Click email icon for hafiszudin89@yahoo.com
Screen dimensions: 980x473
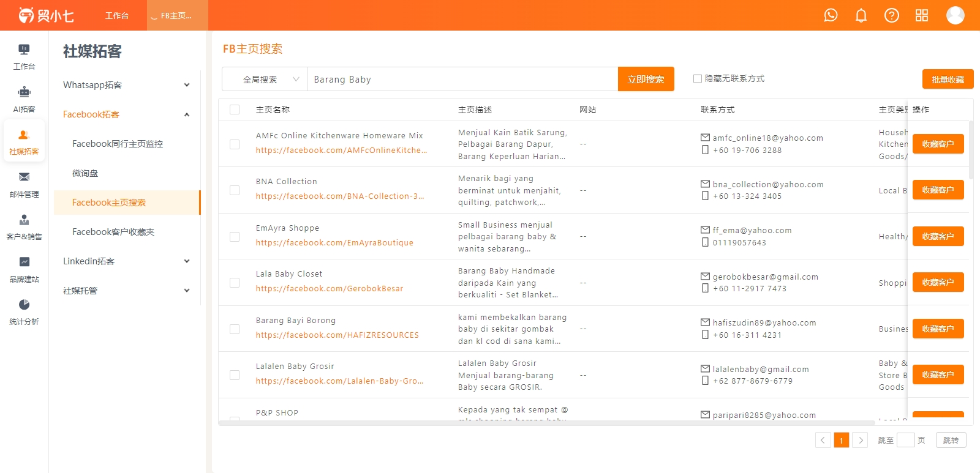[x=705, y=322]
